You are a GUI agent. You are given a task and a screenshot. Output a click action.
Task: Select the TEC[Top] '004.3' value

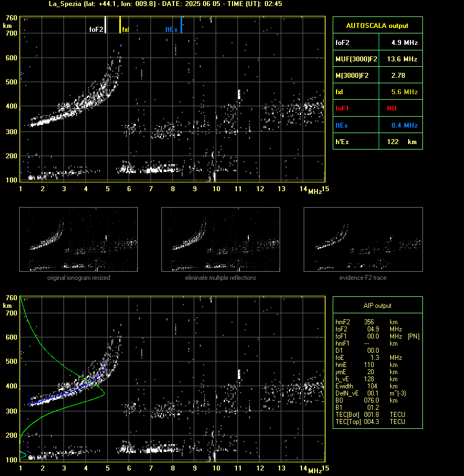coord(372,422)
